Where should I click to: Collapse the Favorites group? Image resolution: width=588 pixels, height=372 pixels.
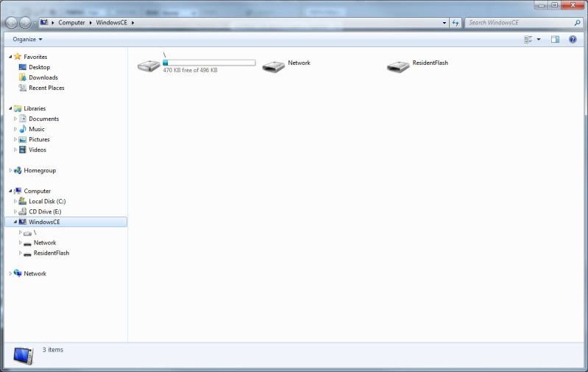(x=10, y=57)
